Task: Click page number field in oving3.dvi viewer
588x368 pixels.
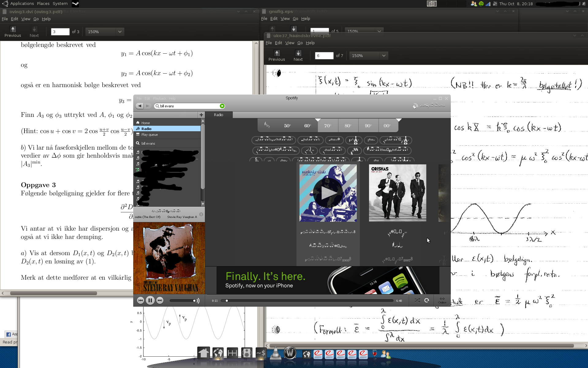Action: pos(60,32)
